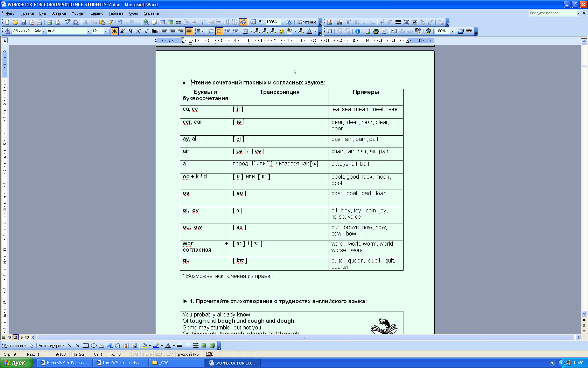Undo the last action

(x=120, y=22)
